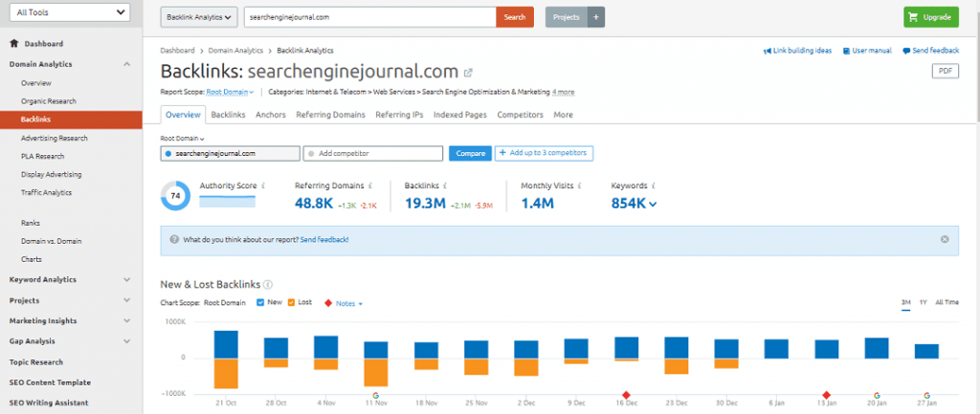Open the More tab

pos(563,115)
